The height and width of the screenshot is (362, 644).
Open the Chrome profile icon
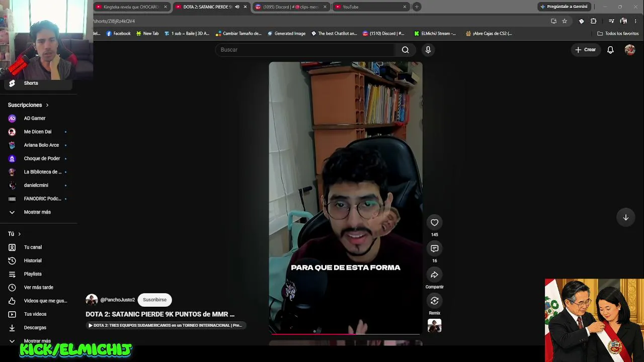[x=623, y=21]
